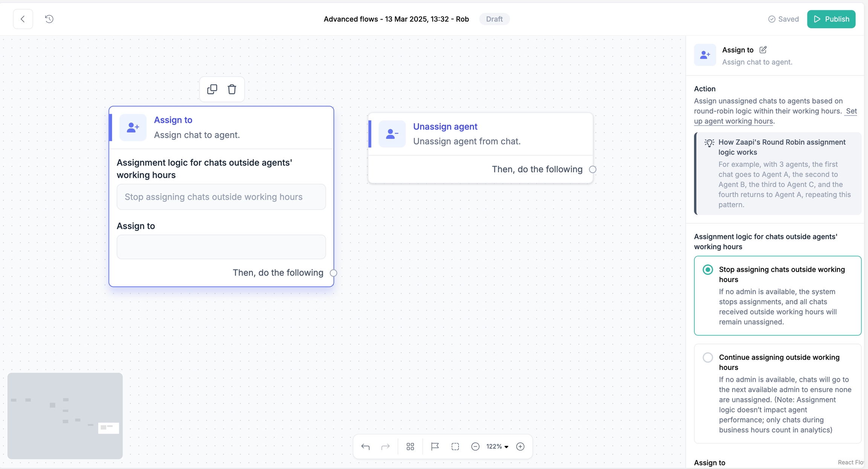Click the fit-to-view frame icon
This screenshot has height=469, width=868.
[x=455, y=446]
